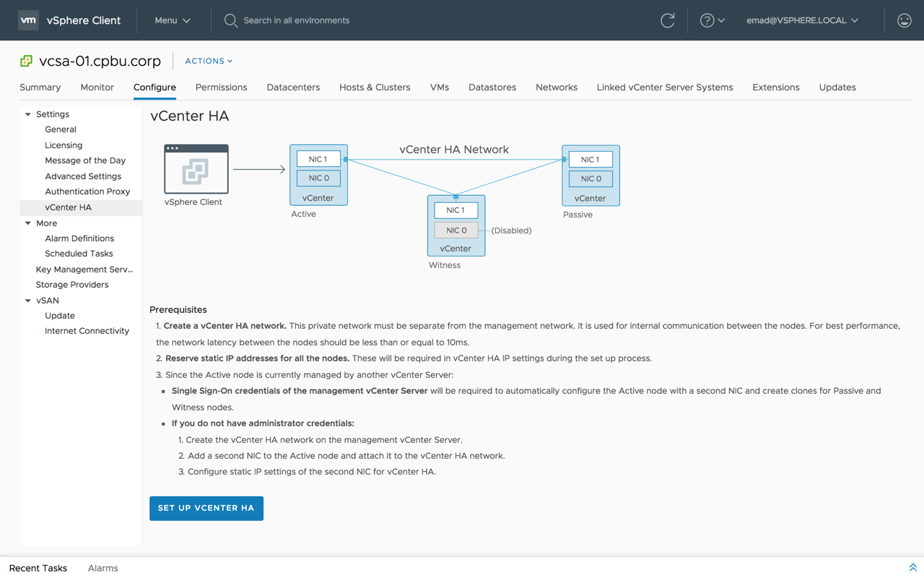Open the ACTIONS dropdown

pos(209,61)
